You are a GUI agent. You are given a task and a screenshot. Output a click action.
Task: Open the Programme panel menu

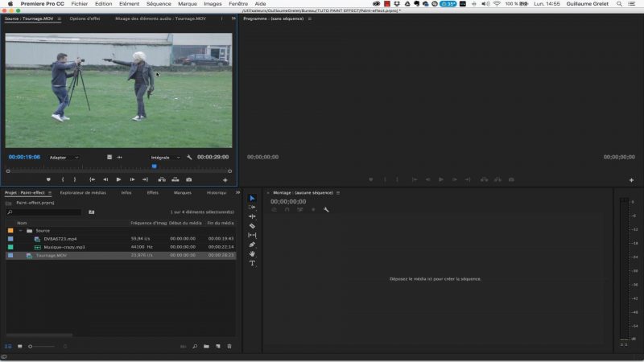click(310, 19)
